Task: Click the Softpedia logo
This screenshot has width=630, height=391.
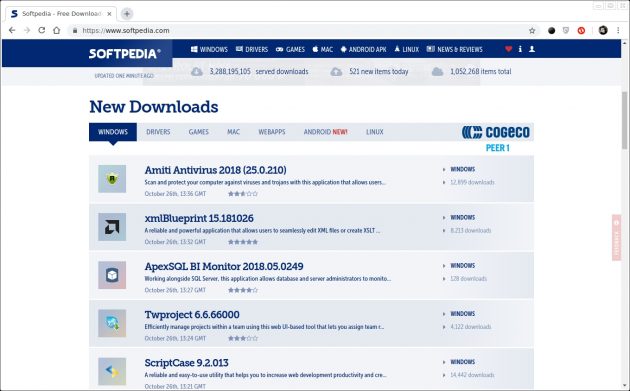Action: tap(125, 53)
